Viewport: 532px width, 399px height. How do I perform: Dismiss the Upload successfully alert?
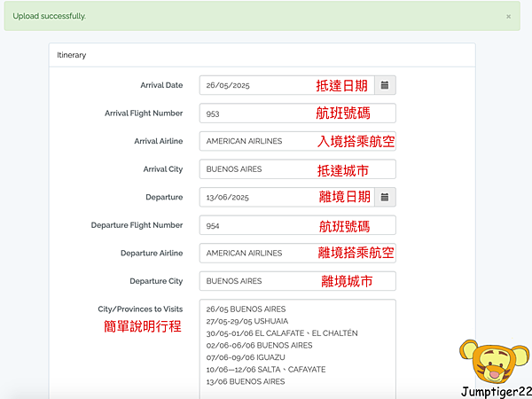coord(508,16)
